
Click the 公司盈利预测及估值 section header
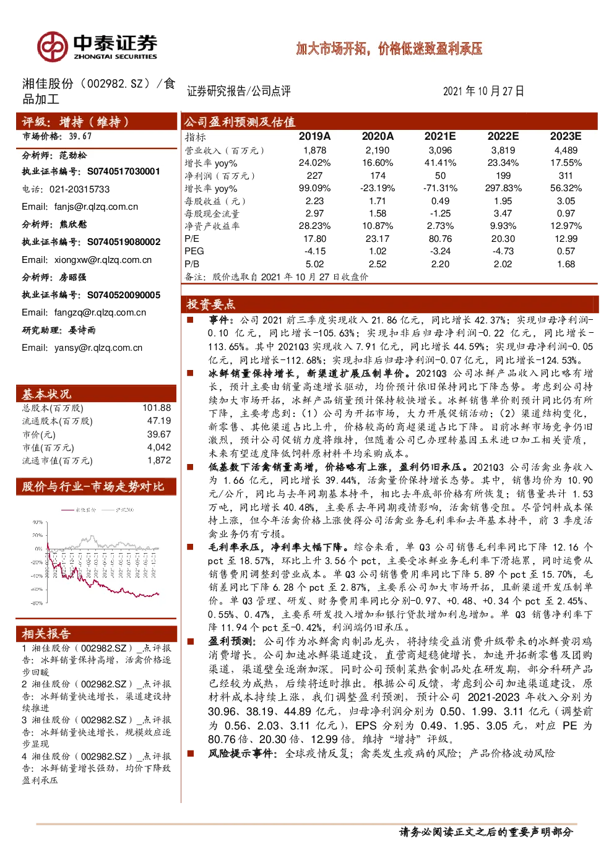pos(389,121)
